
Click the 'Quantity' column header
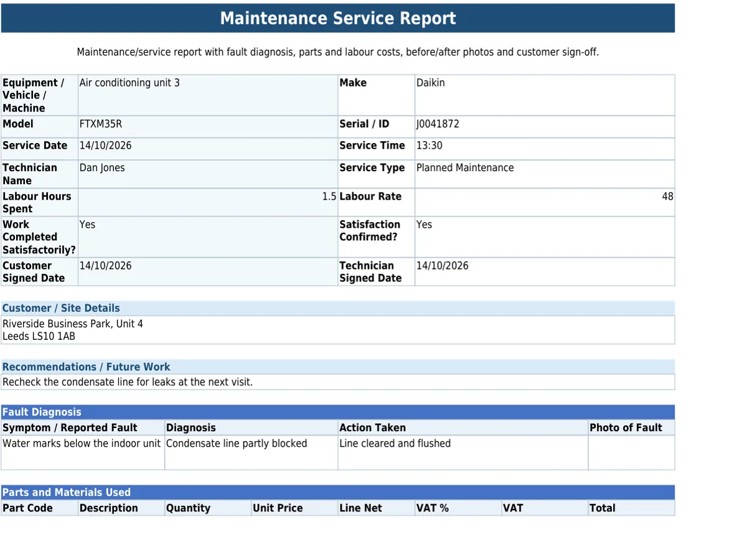point(208,508)
